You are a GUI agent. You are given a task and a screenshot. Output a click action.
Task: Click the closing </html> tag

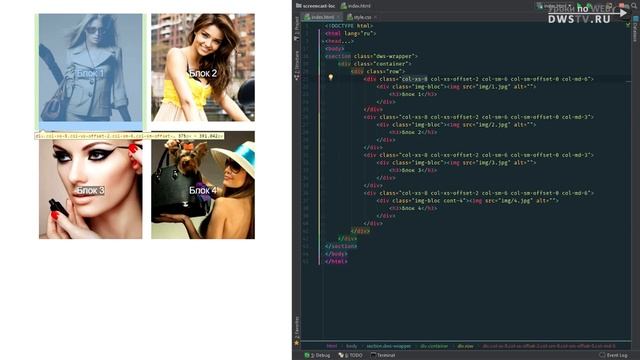coord(336,261)
